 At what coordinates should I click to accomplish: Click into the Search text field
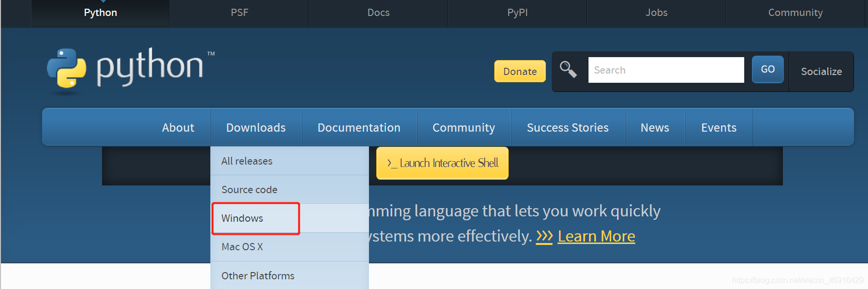click(666, 70)
